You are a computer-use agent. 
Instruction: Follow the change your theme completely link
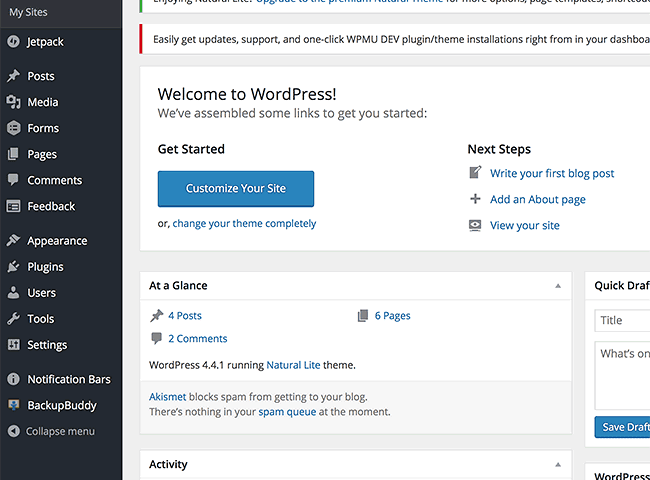click(x=244, y=223)
